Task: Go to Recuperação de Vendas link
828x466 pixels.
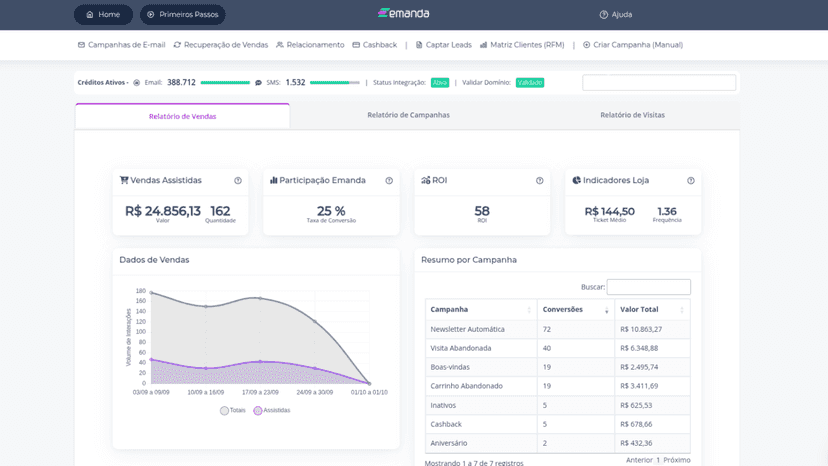Action: point(221,45)
